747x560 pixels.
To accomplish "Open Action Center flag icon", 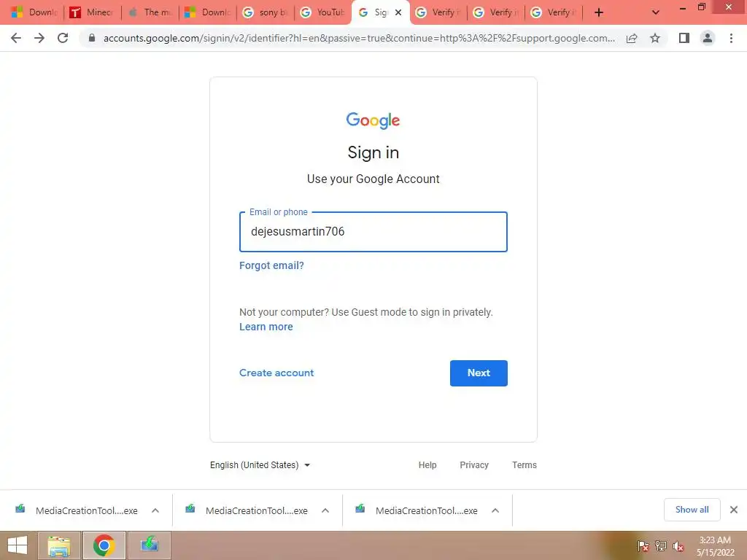I will (643, 546).
